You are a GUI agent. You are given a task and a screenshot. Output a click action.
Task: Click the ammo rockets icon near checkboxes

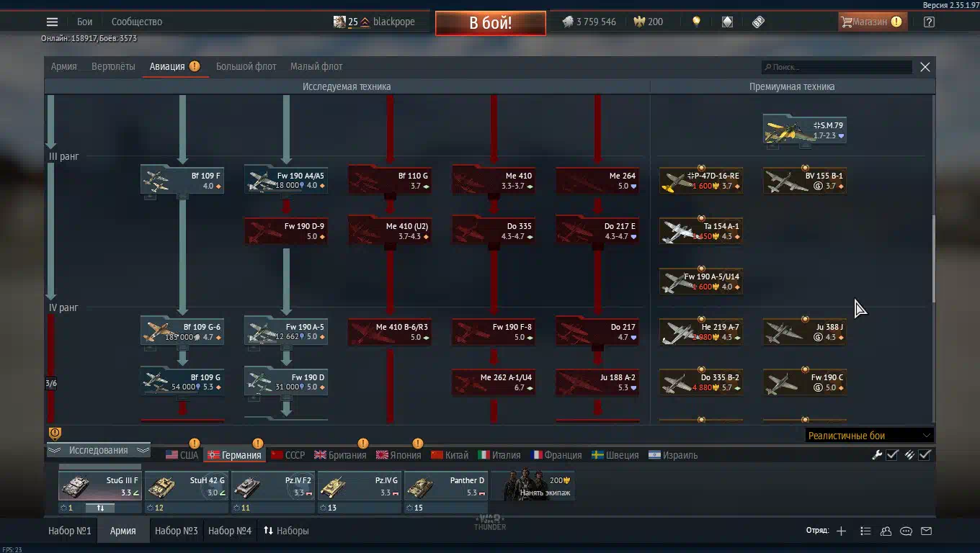pos(909,454)
